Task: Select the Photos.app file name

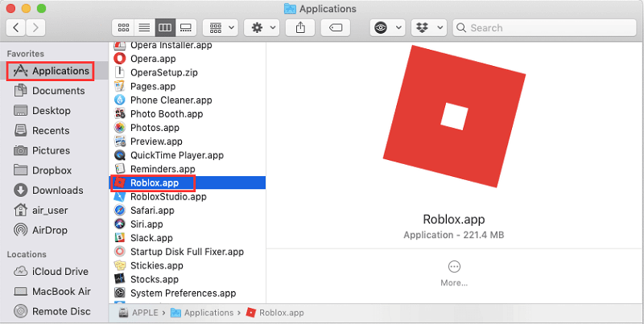Action: (x=155, y=128)
